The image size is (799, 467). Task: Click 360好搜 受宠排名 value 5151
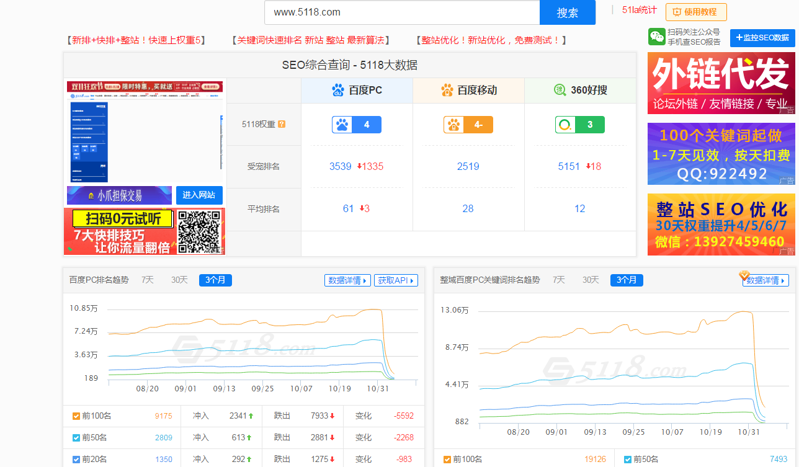(x=569, y=166)
